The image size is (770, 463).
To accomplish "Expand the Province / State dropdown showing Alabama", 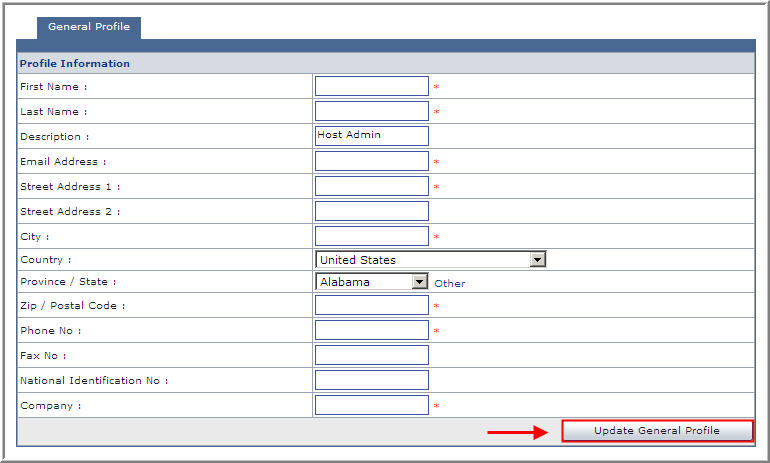I will [371, 282].
